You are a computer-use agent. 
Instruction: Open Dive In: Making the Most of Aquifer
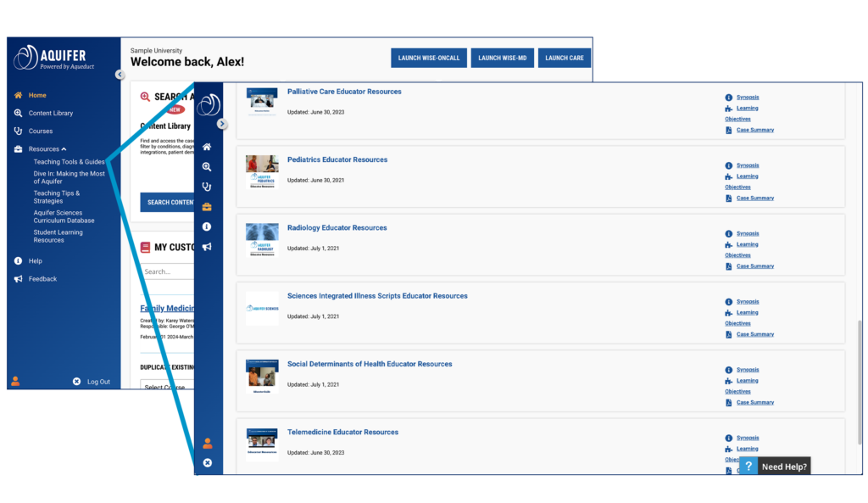pos(69,177)
